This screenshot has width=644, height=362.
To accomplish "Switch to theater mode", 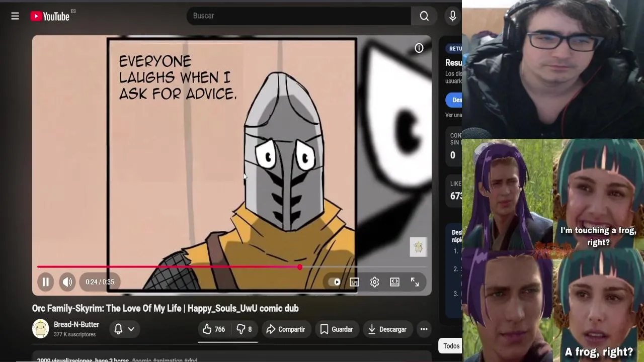I will pyautogui.click(x=394, y=282).
